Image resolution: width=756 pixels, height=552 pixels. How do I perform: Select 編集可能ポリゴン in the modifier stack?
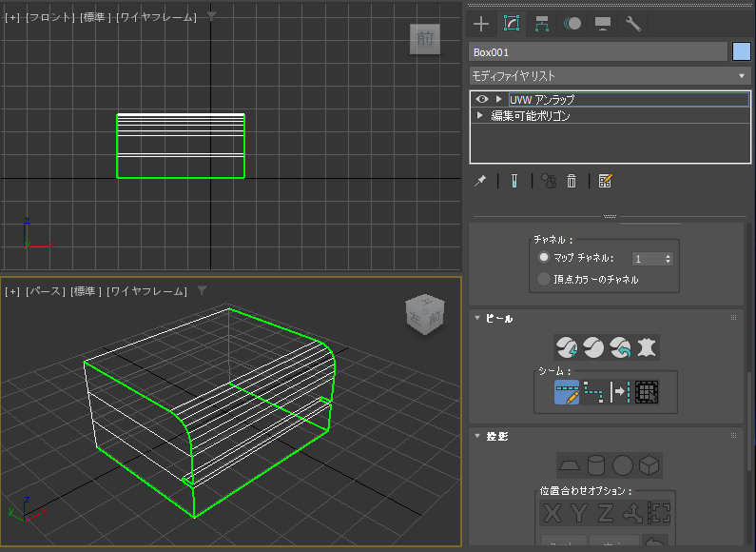531,116
